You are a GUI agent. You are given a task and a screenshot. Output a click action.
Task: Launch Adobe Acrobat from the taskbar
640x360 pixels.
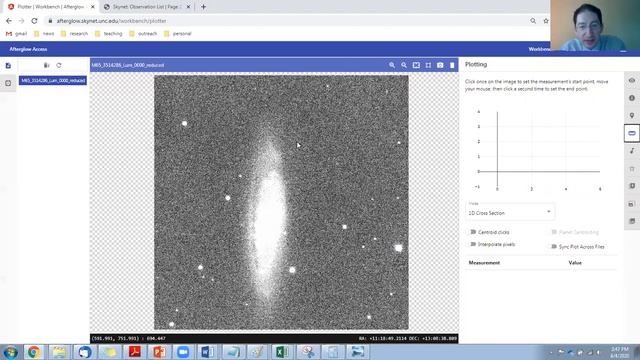135,352
